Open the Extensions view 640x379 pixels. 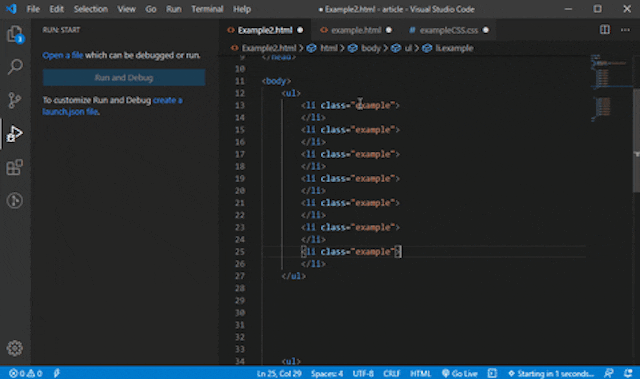click(15, 167)
